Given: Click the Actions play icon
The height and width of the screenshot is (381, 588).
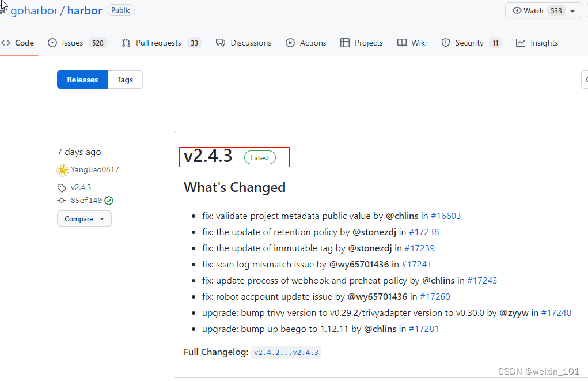Looking at the screenshot, I should (x=290, y=43).
